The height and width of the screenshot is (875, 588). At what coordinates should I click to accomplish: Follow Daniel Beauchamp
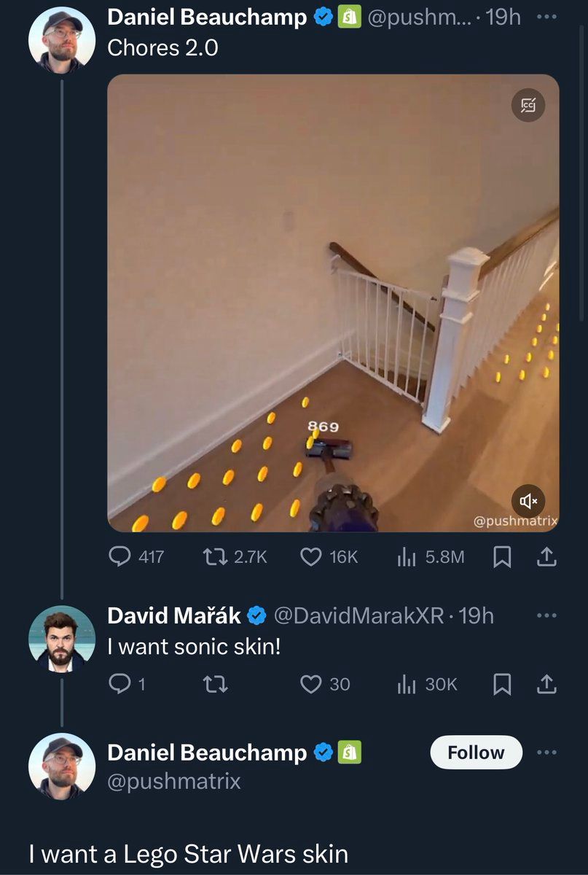476,752
